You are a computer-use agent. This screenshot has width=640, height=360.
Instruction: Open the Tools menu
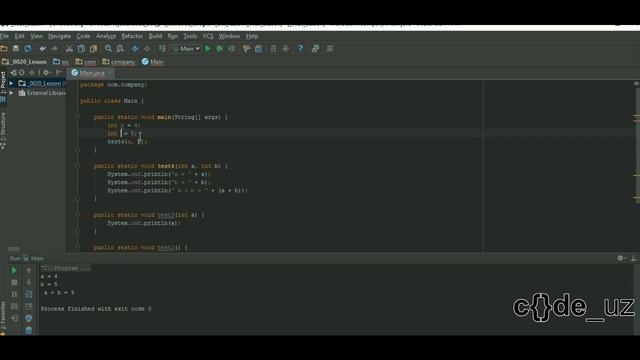click(190, 36)
